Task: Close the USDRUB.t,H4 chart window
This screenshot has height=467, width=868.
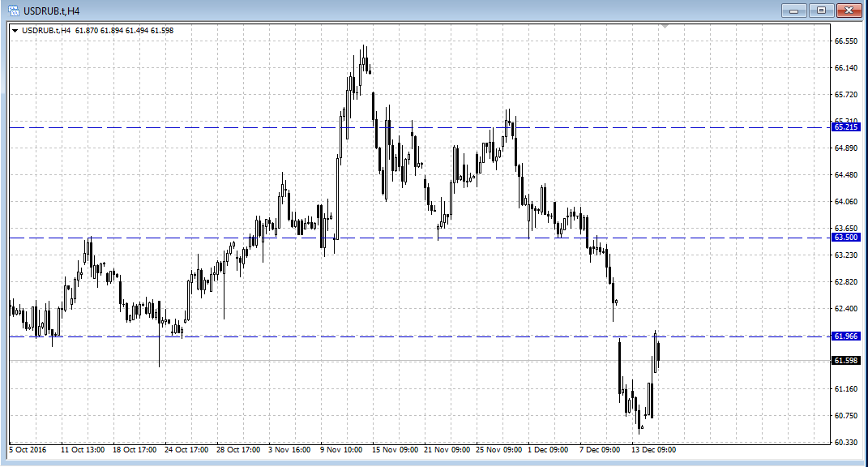Action: coord(849,10)
